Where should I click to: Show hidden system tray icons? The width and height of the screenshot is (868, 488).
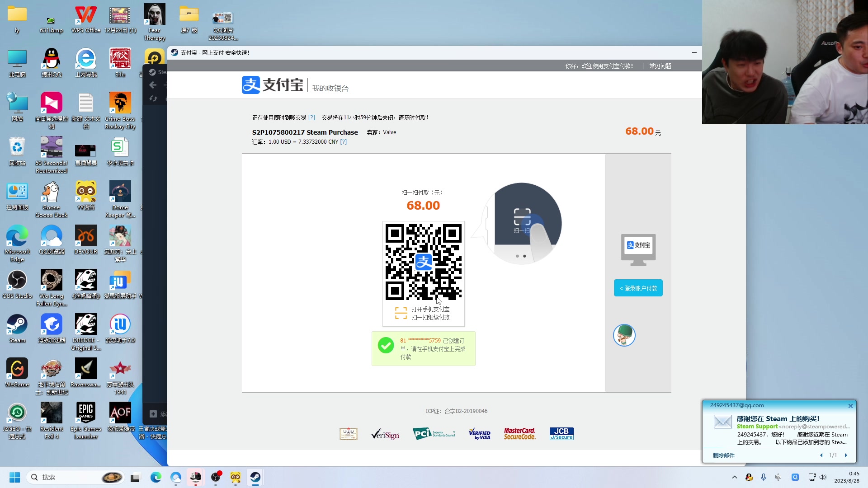(x=734, y=477)
